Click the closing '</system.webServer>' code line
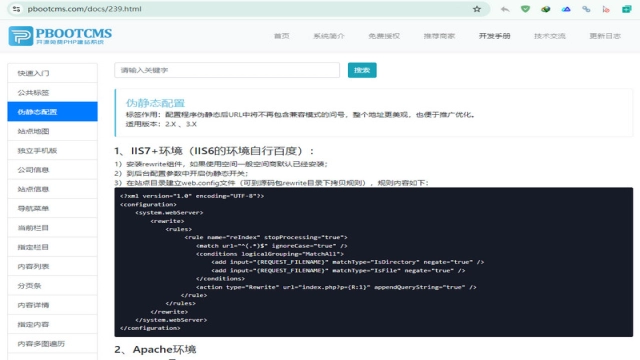640x360 pixels. 171,320
